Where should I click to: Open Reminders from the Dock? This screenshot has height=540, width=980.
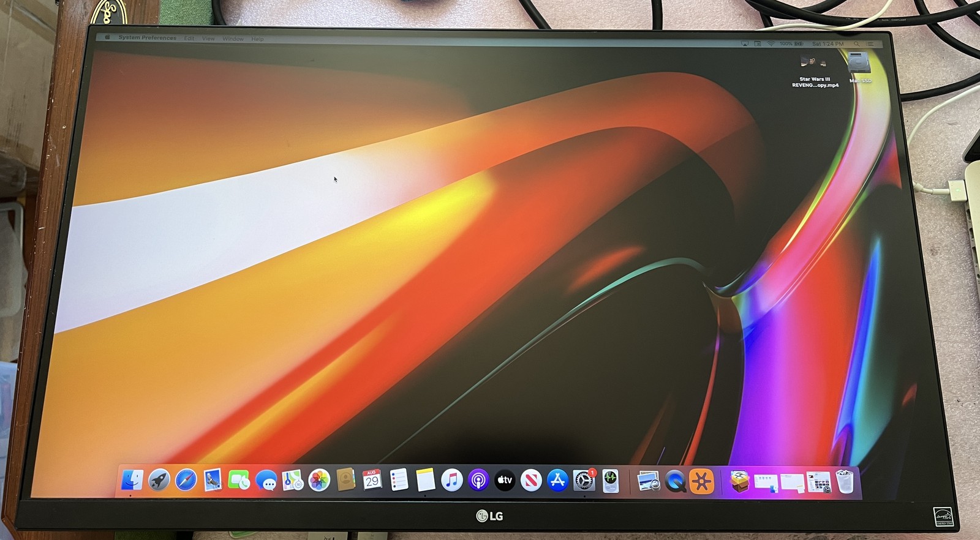point(399,480)
